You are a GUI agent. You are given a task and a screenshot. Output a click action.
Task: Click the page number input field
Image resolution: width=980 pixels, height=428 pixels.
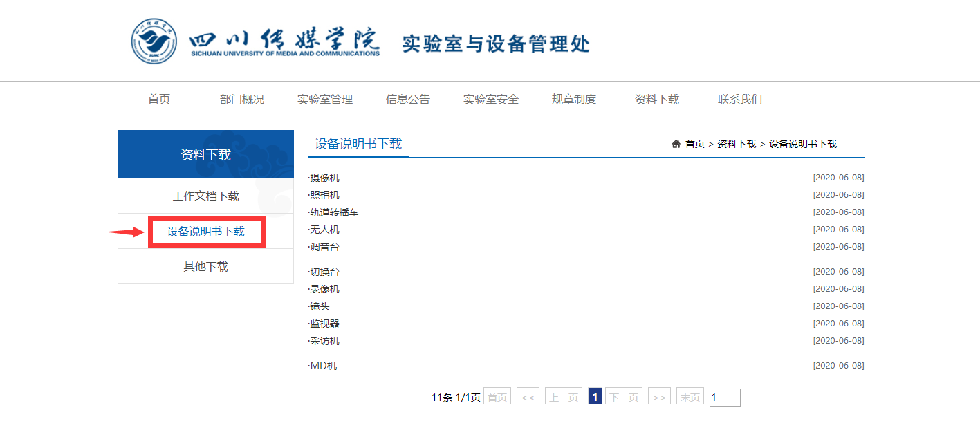724,398
